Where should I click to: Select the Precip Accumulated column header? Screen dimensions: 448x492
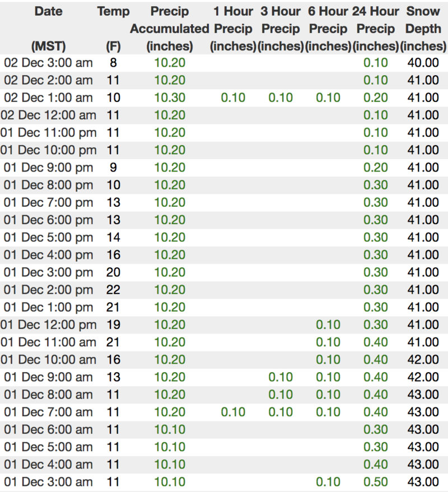(x=169, y=28)
